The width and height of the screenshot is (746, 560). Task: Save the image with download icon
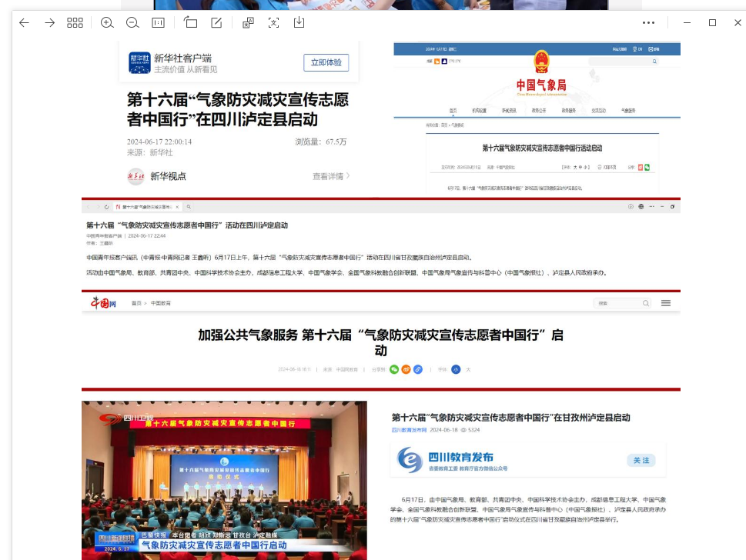pyautogui.click(x=299, y=23)
